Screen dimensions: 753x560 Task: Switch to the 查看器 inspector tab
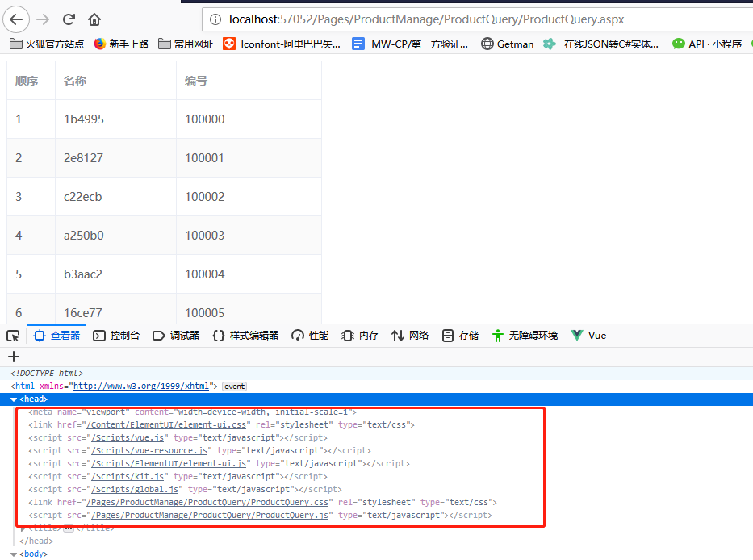click(56, 336)
